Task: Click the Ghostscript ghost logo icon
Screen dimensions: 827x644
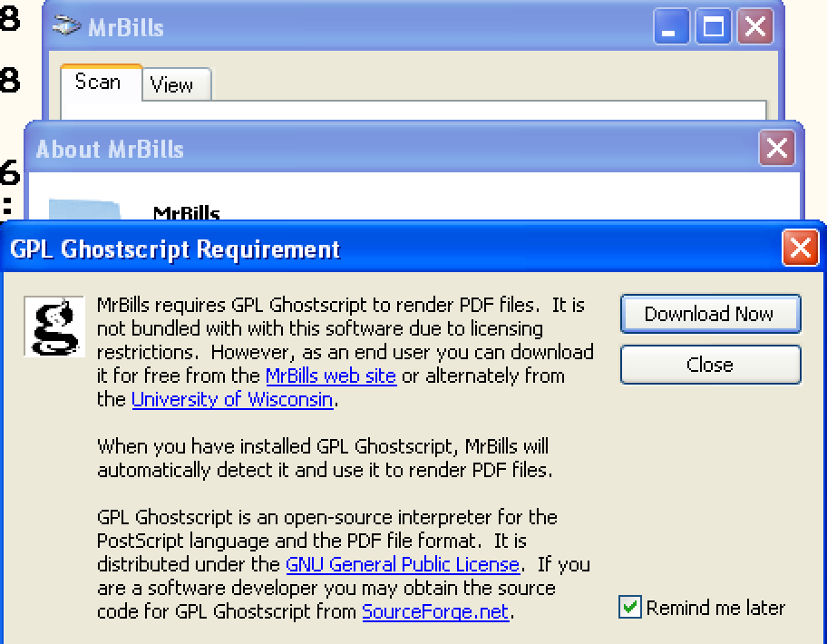Action: [x=54, y=327]
